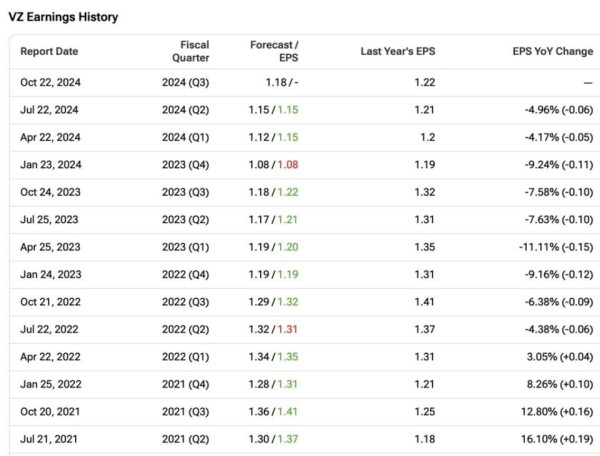The image size is (600, 456).
Task: Click report date 'Apr 25, 2023'
Action: click(51, 247)
